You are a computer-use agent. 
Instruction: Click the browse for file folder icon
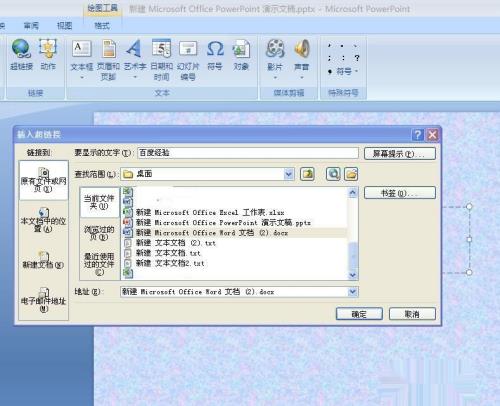point(351,174)
